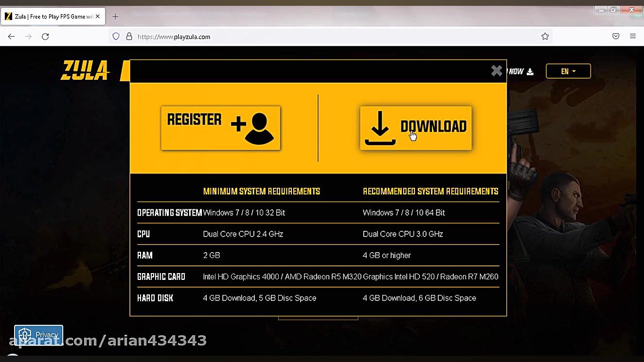The height and width of the screenshot is (362, 644).
Task: Click "4 GB Download, 5 GB Disc Space"
Action: [x=260, y=298]
